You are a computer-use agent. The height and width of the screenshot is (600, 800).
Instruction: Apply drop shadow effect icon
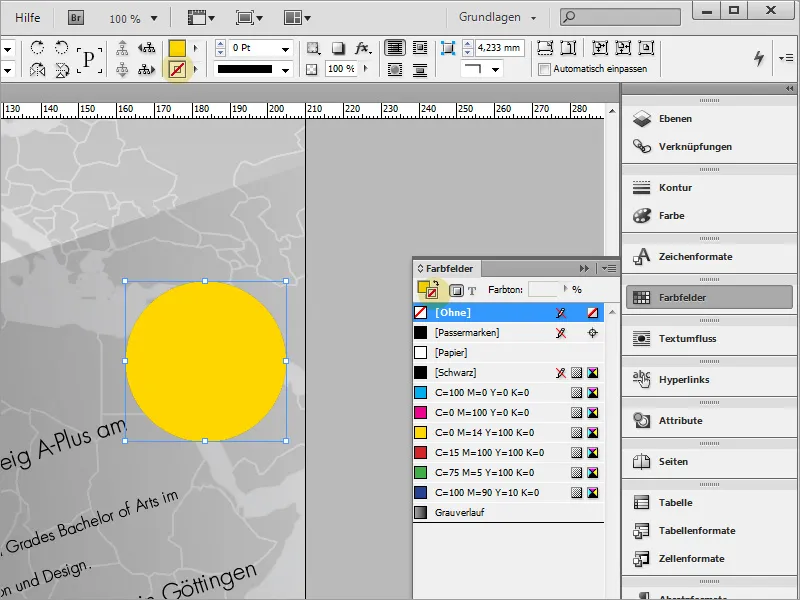coord(338,48)
